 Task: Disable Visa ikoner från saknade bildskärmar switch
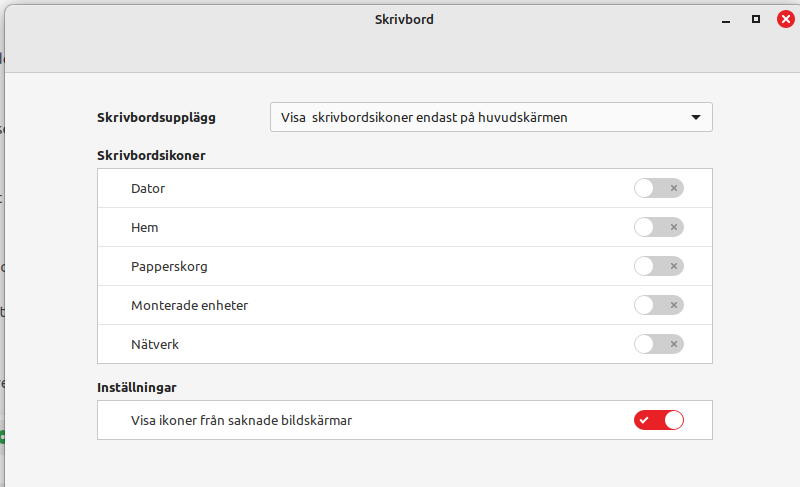coord(658,420)
